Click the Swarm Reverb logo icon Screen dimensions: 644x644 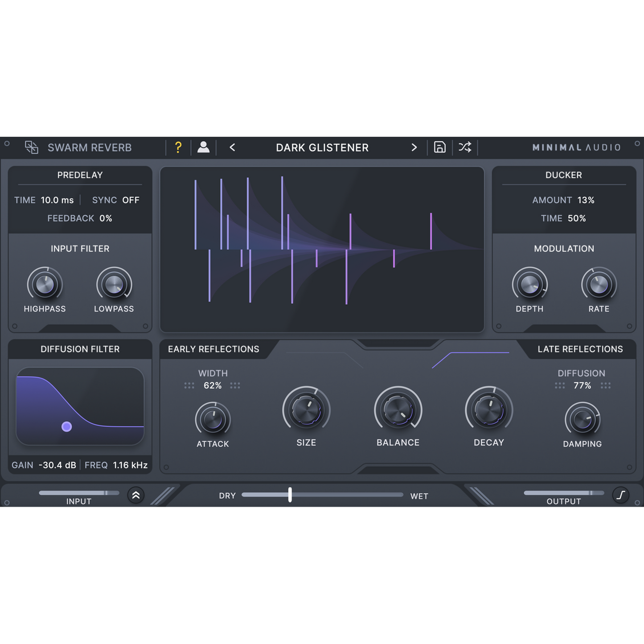tap(32, 147)
